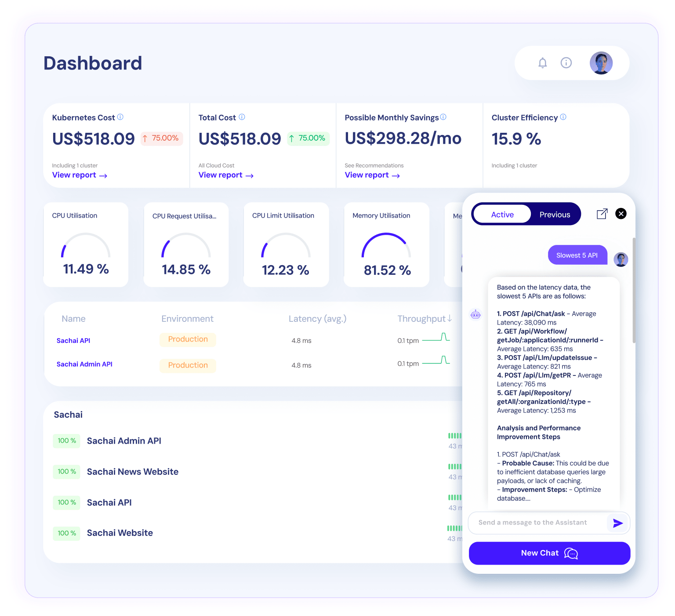Toggle the Throughput column sort arrow
The image size is (675, 616).
450,318
